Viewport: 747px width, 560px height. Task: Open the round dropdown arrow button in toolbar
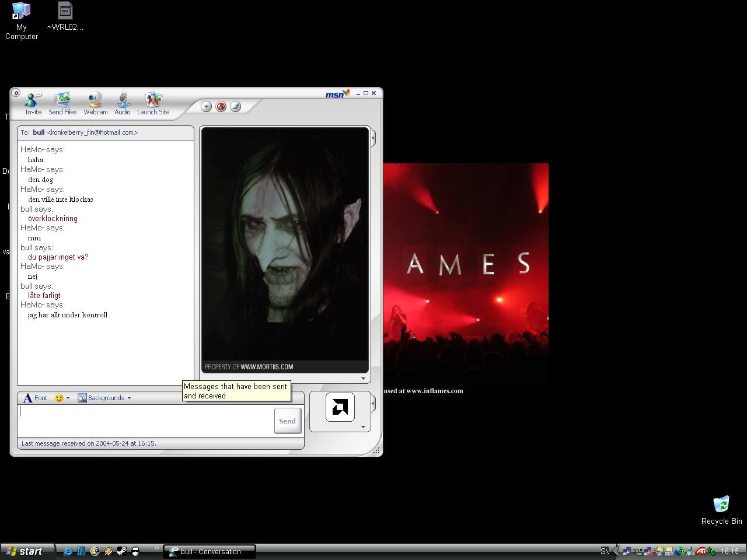(206, 106)
